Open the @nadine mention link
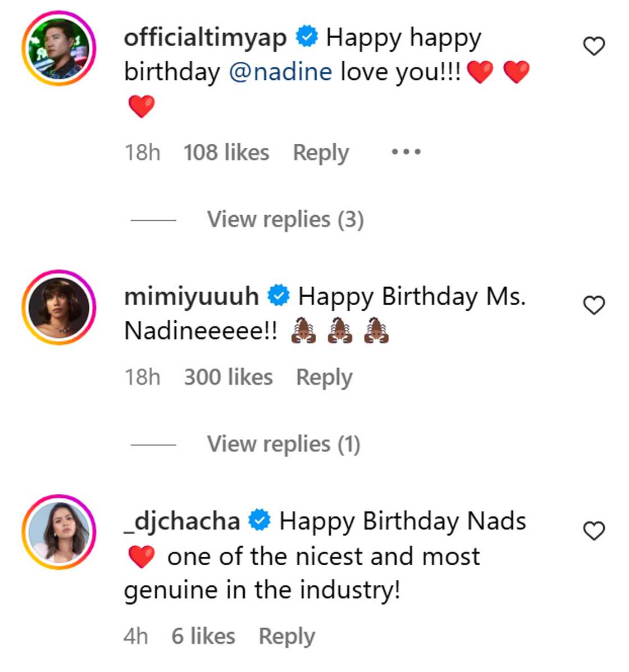Image resolution: width=629 pixels, height=672 pixels. [280, 72]
